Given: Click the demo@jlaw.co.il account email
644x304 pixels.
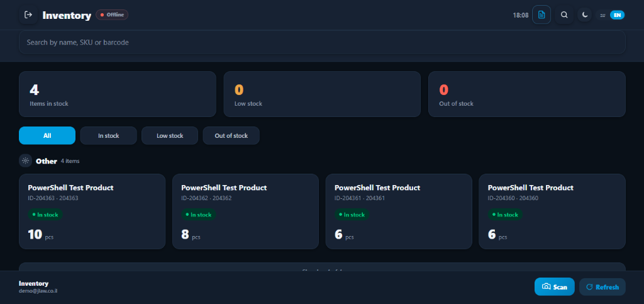Looking at the screenshot, I should coord(40,291).
